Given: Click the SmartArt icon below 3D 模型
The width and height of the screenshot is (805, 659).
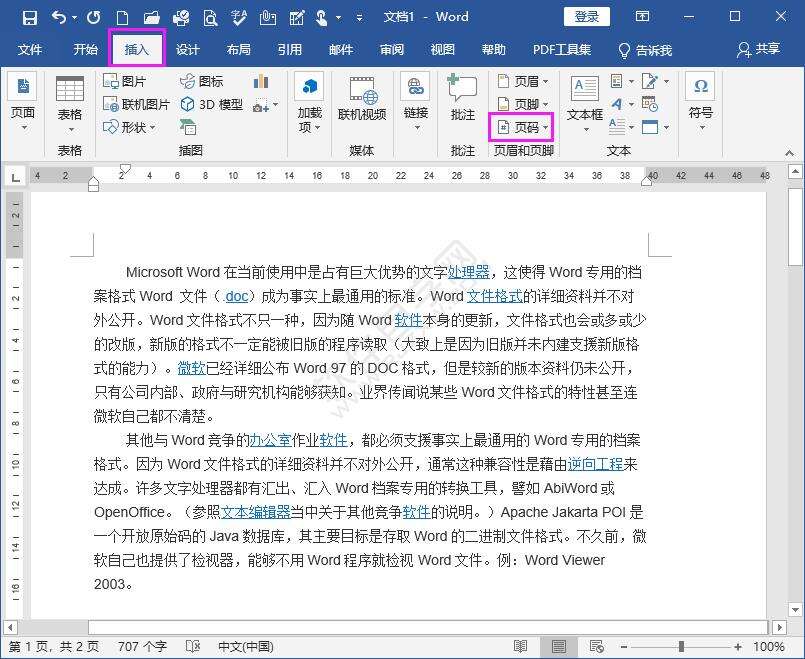Looking at the screenshot, I should [x=188, y=127].
